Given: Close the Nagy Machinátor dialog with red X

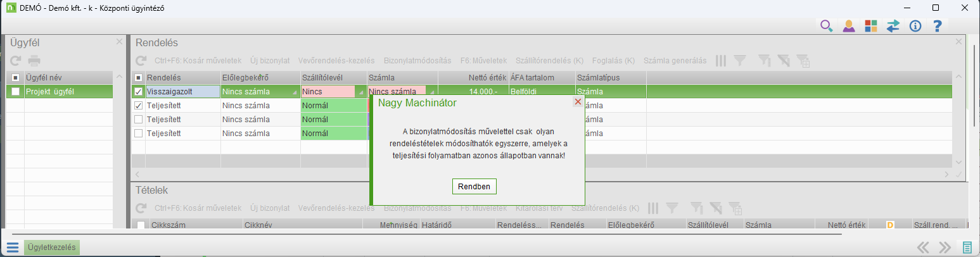Looking at the screenshot, I should (577, 101).
